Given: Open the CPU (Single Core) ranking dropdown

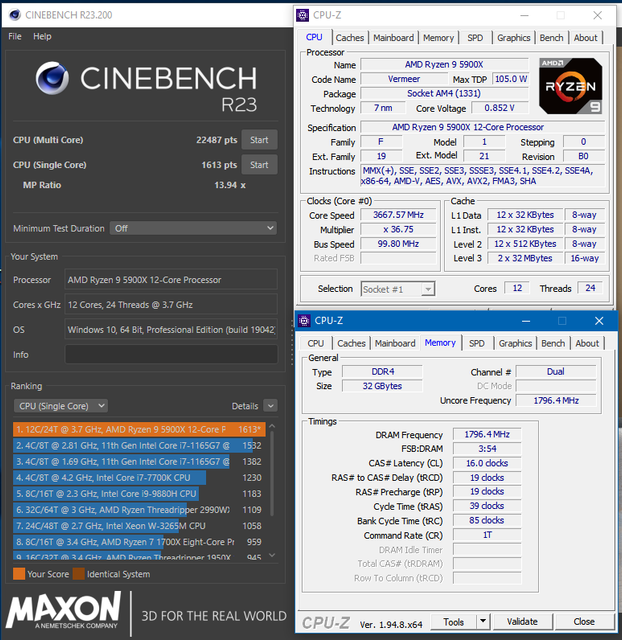Looking at the screenshot, I should [x=61, y=406].
